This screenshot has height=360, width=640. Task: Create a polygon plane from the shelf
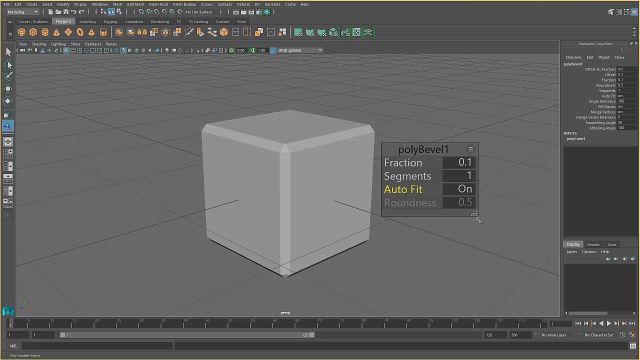[68, 32]
